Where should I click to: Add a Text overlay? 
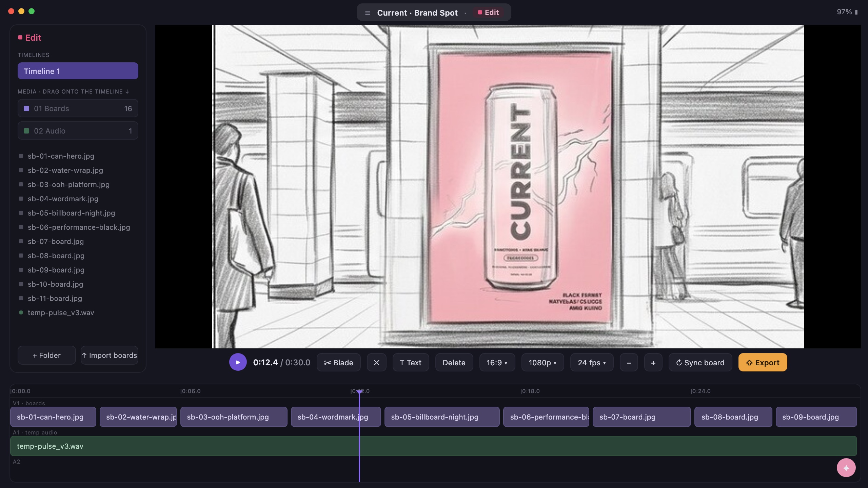411,363
